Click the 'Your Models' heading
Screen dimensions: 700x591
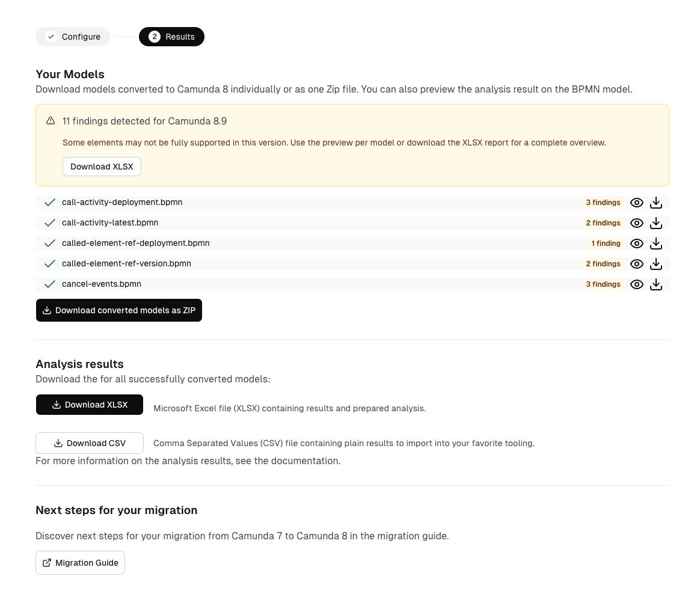coord(70,74)
